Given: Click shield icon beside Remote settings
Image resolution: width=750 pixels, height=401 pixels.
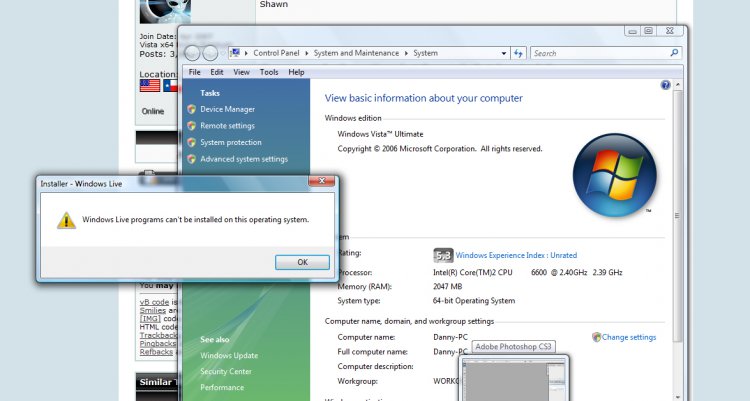Looking at the screenshot, I should pos(191,126).
